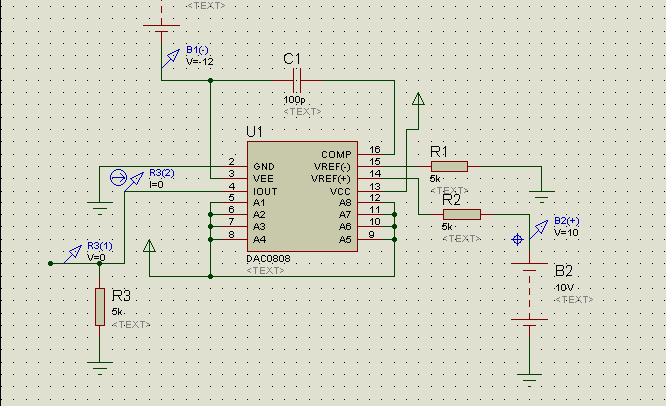Click the power terminal arrow above VCC wire
666x406 pixels.
[418, 99]
